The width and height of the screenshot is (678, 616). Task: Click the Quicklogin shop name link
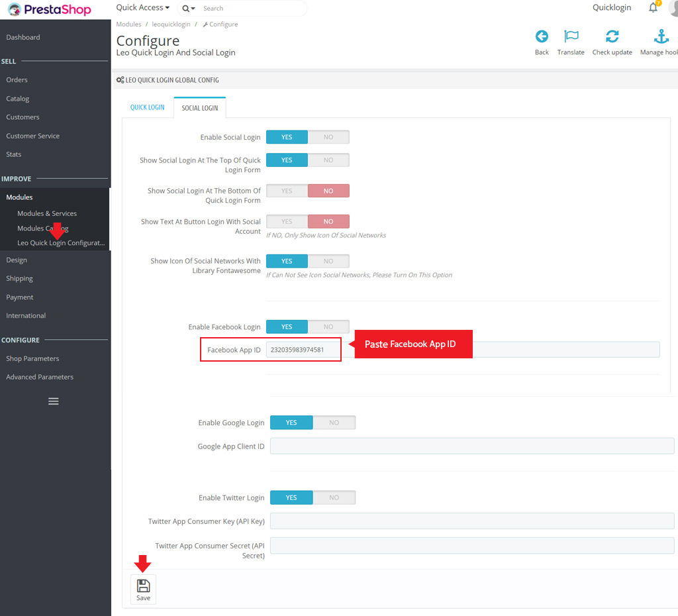click(611, 7)
